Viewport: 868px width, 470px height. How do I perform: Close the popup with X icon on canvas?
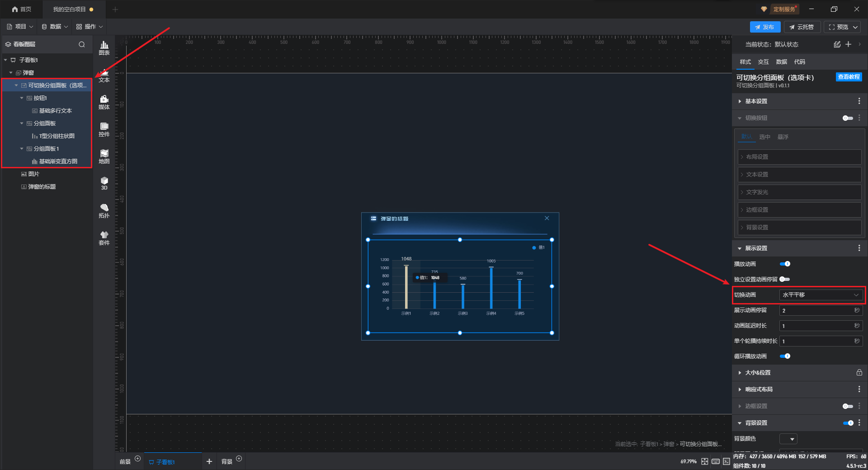547,218
